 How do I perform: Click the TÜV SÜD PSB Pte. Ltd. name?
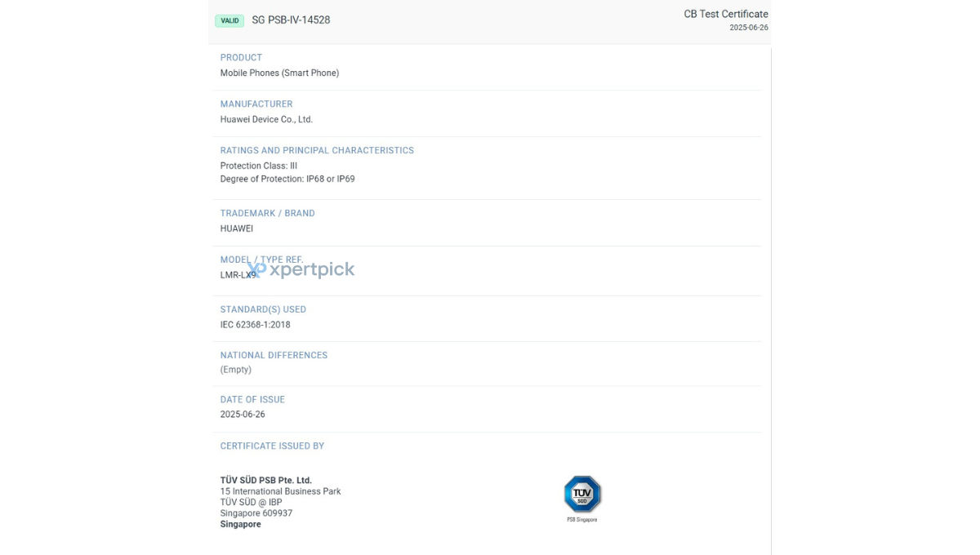pos(266,481)
